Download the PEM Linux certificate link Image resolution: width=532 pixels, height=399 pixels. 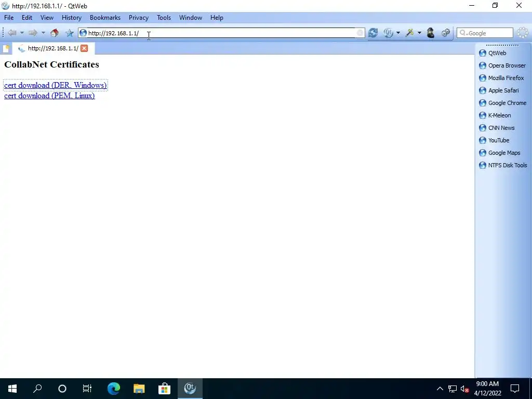click(x=49, y=96)
